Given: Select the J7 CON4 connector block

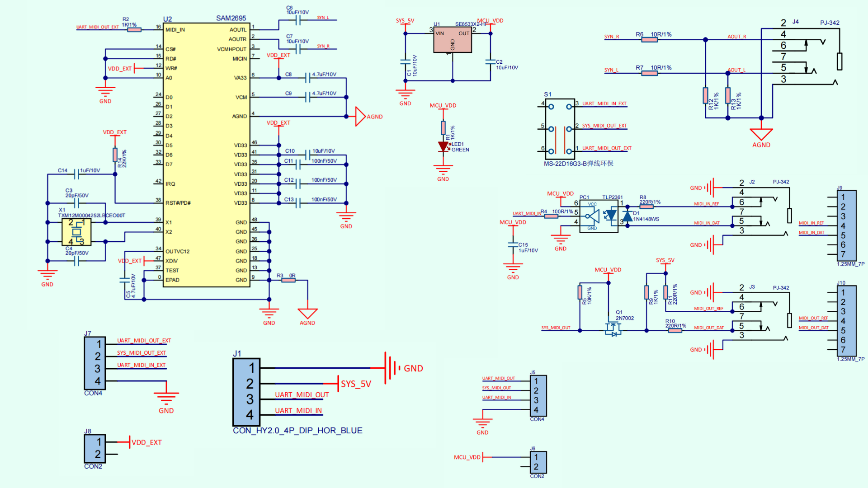Looking at the screenshot, I should [x=94, y=363].
